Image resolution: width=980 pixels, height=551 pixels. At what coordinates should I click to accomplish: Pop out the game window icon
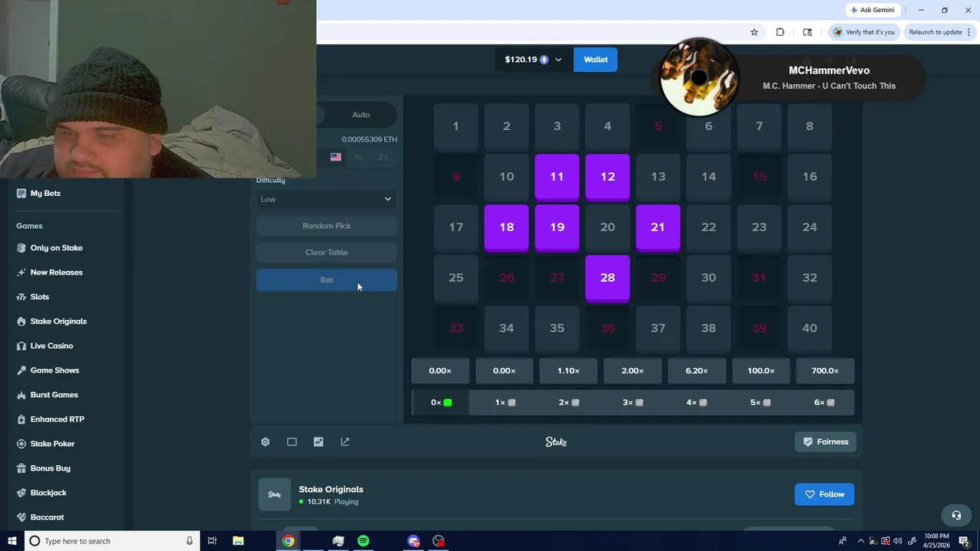pos(345,442)
